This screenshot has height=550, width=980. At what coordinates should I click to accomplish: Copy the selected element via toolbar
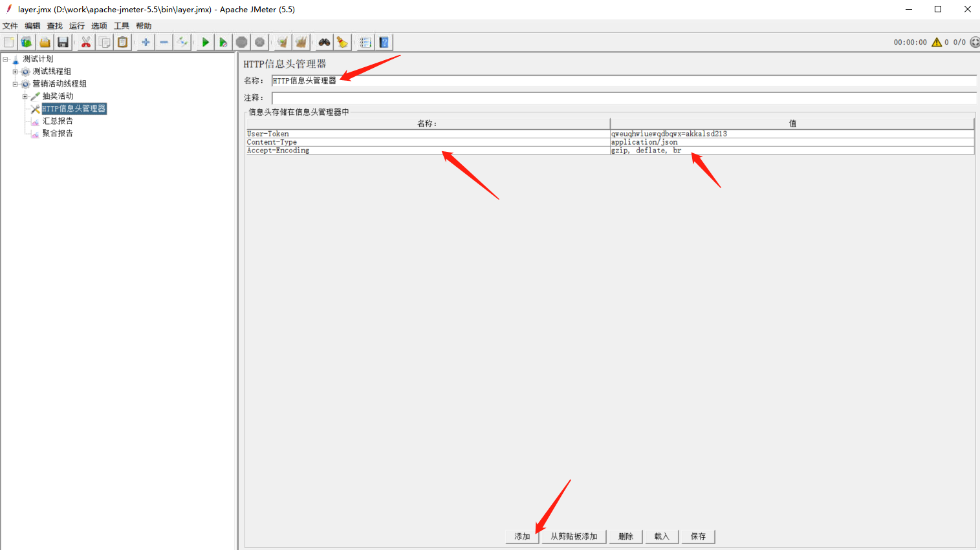tap(104, 42)
